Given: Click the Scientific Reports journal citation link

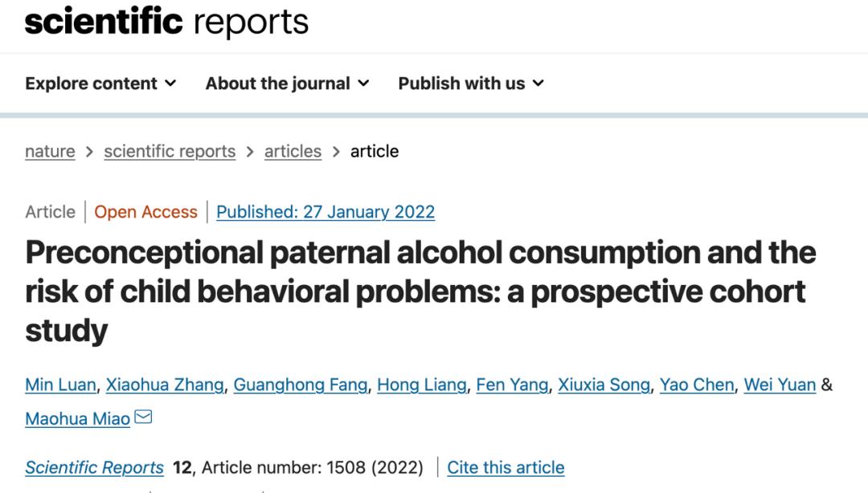Looking at the screenshot, I should click(94, 468).
